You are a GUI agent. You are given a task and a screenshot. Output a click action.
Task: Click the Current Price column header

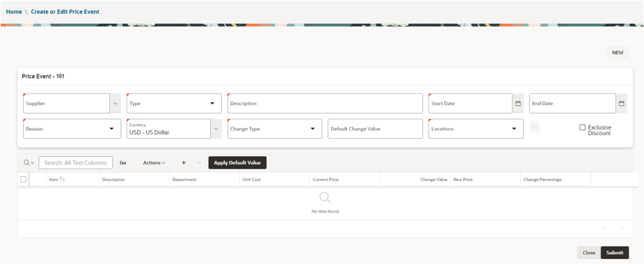pyautogui.click(x=325, y=180)
